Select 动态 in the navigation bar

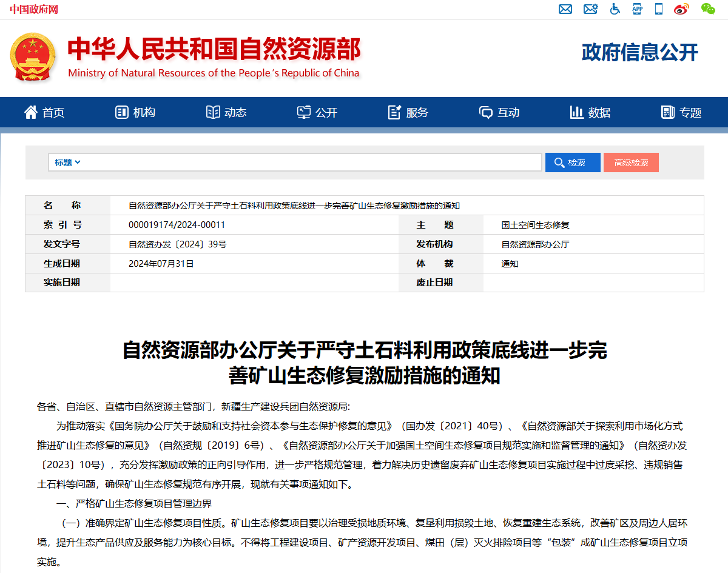pyautogui.click(x=226, y=112)
